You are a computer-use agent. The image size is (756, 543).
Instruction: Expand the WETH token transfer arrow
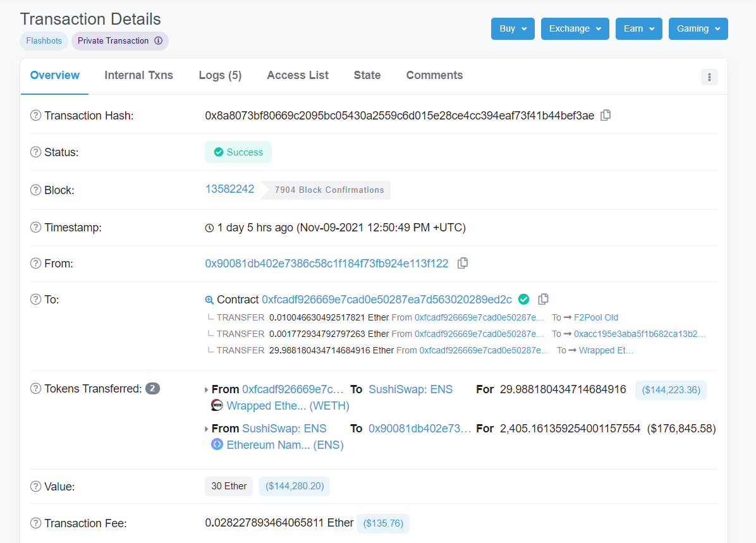206,389
